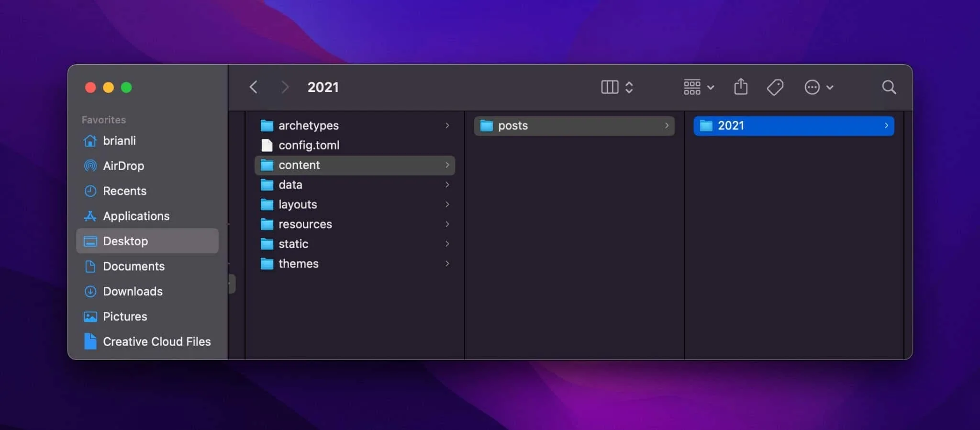Screen dimensions: 980x430
Task: Select the config.toml file
Action: coord(355,145)
